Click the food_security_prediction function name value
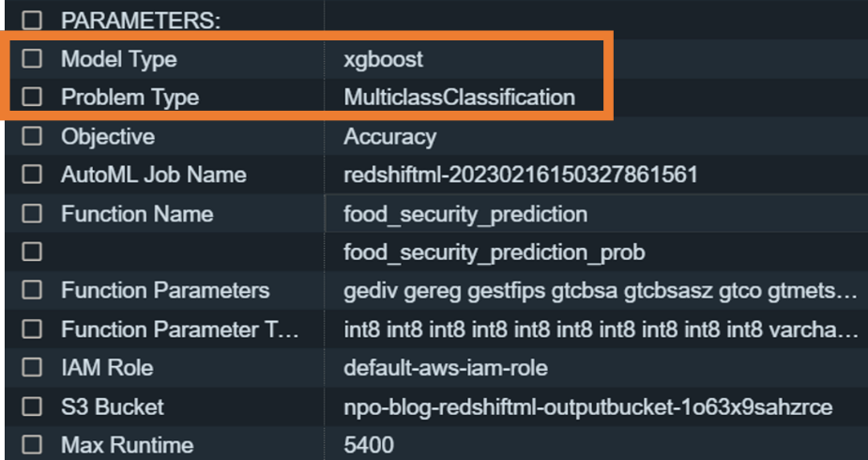868x460 pixels. pyautogui.click(x=464, y=214)
